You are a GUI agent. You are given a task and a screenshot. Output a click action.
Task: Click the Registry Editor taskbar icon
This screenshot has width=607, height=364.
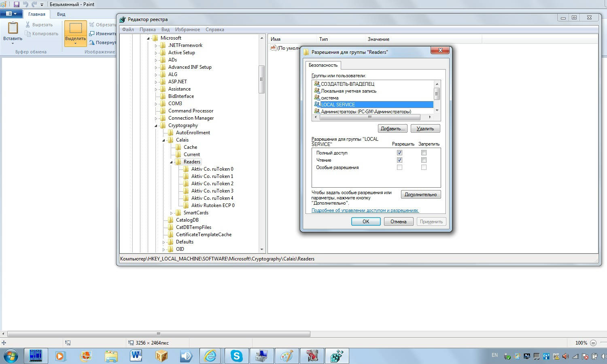337,356
